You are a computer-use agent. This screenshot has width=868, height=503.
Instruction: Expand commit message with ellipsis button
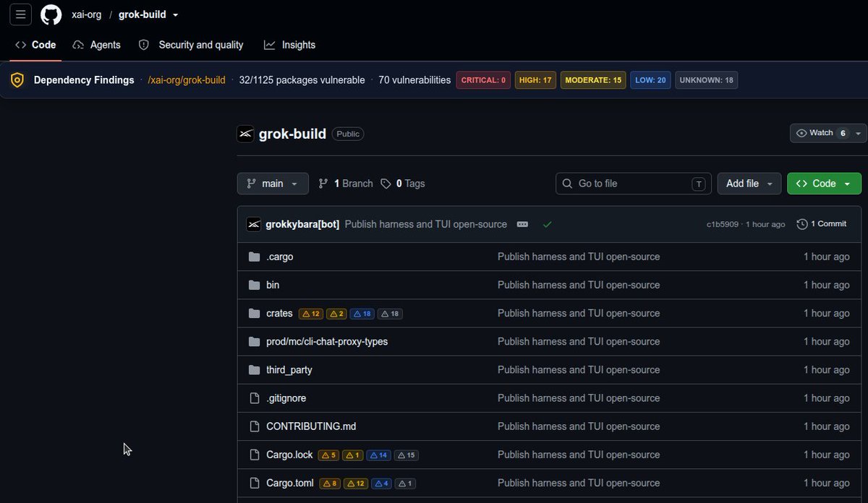point(522,225)
